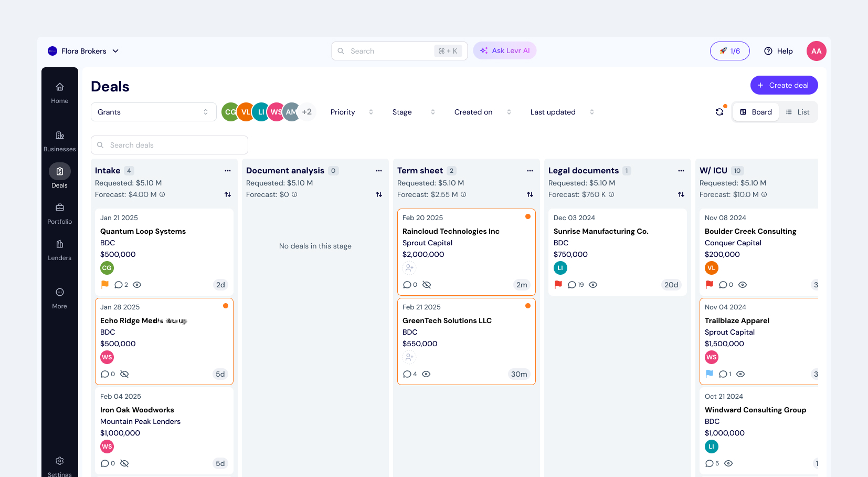Toggle the eye icon on Trailblaze Apparel card
The height and width of the screenshot is (477, 868).
tap(740, 374)
